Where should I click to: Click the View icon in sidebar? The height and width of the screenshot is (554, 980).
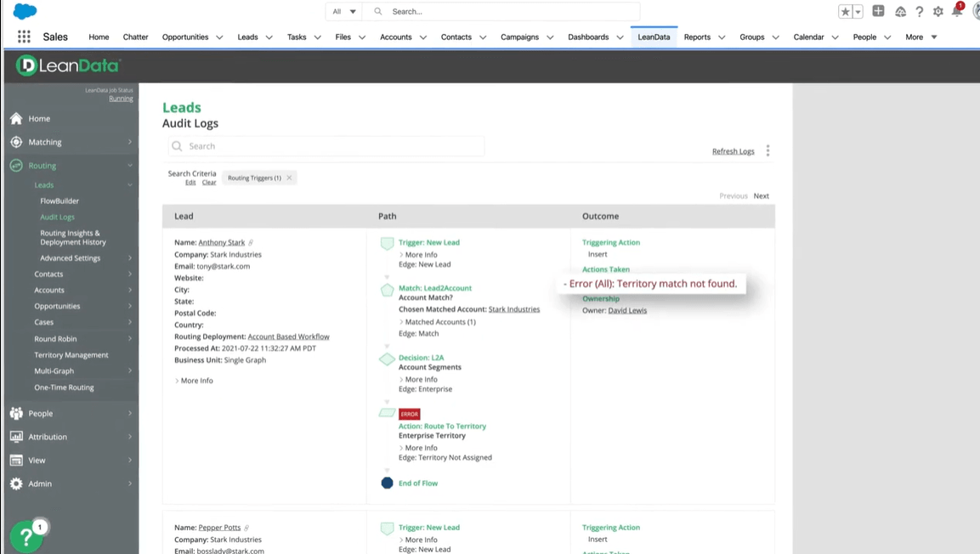(x=16, y=461)
